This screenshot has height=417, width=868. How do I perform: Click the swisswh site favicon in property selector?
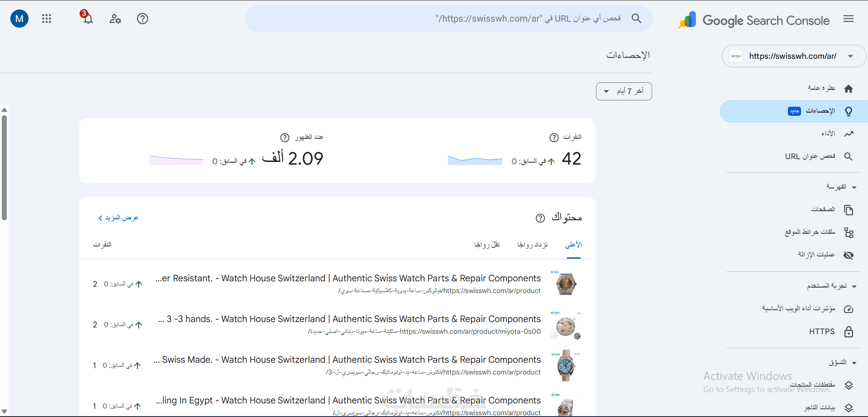pyautogui.click(x=736, y=56)
